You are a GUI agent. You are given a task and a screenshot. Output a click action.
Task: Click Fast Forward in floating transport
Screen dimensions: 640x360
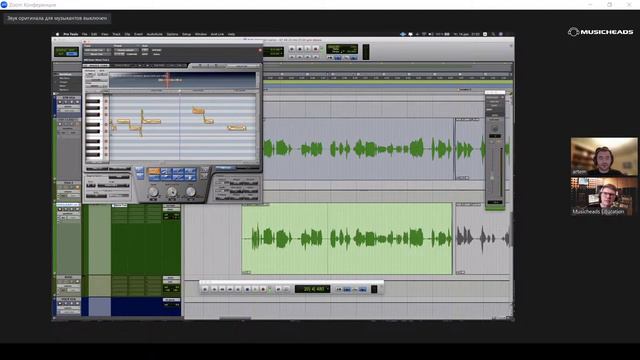click(230, 289)
